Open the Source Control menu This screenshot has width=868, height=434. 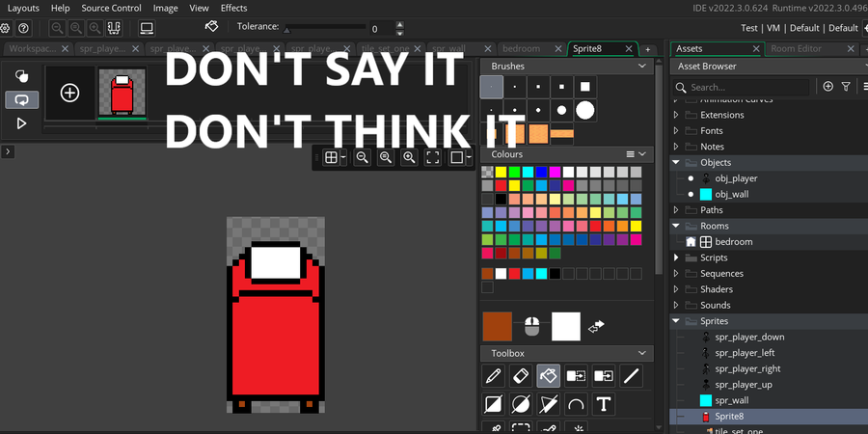click(x=111, y=8)
